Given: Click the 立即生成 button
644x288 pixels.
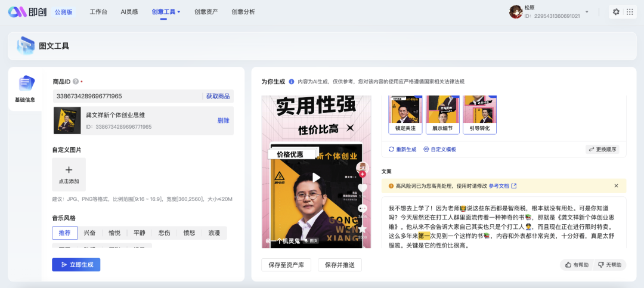Looking at the screenshot, I should pos(76,265).
